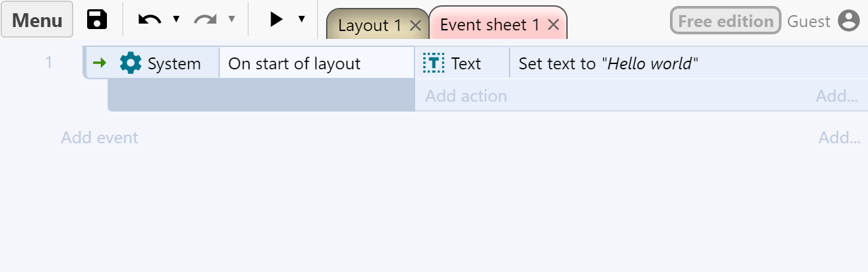Image resolution: width=868 pixels, height=272 pixels.
Task: Preview the project with the Play icon
Action: pyautogui.click(x=276, y=20)
